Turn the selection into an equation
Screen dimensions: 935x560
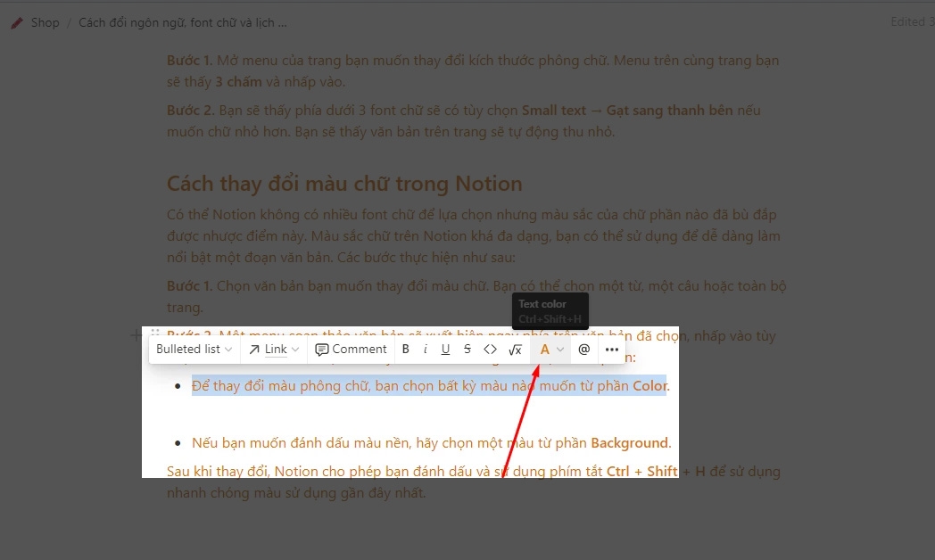tap(516, 349)
